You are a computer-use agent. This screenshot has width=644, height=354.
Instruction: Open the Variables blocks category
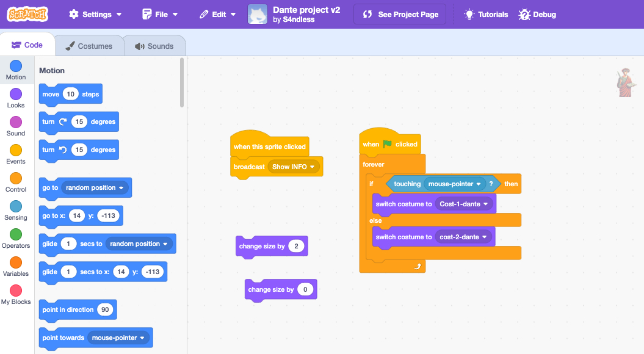(x=16, y=262)
